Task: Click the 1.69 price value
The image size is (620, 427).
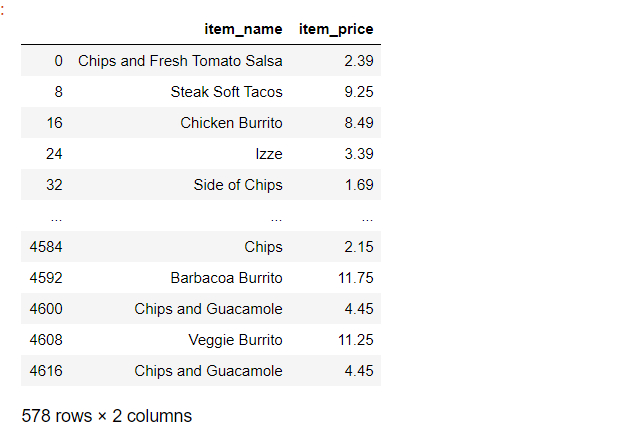Action: point(359,185)
